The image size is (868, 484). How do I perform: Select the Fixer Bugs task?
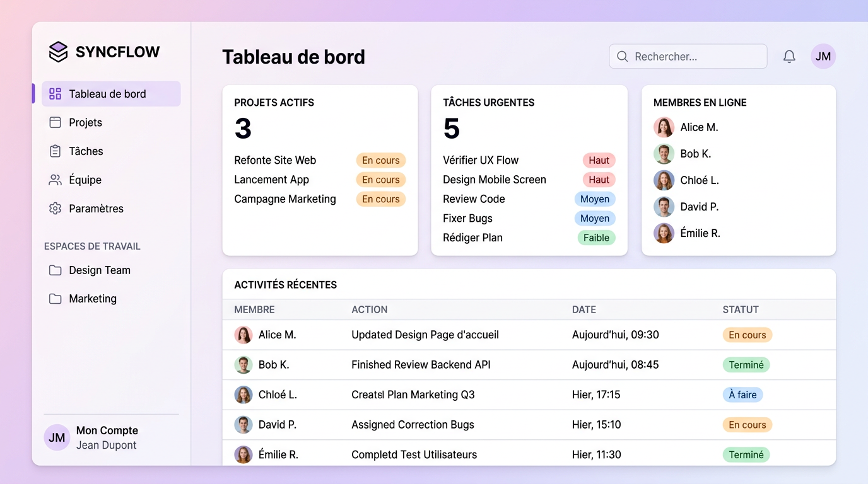tap(467, 219)
